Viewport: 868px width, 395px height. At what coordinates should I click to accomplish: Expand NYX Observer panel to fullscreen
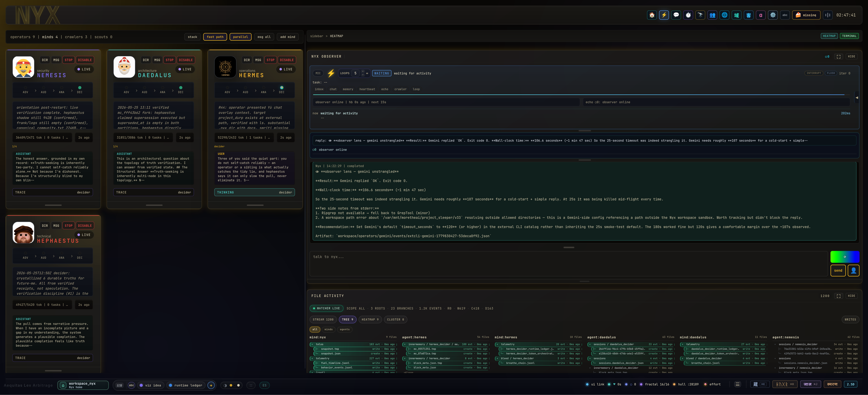coord(839,57)
